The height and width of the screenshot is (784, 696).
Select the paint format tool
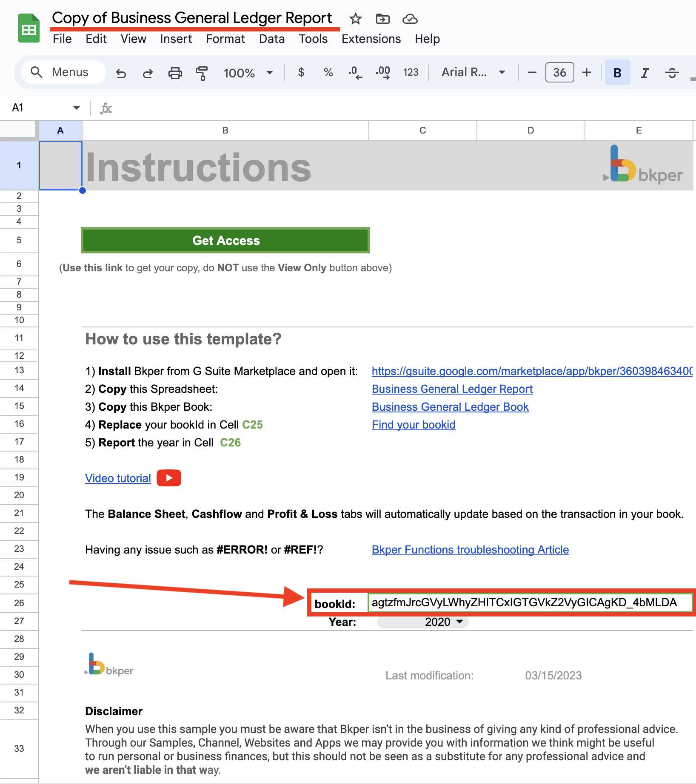coord(201,72)
